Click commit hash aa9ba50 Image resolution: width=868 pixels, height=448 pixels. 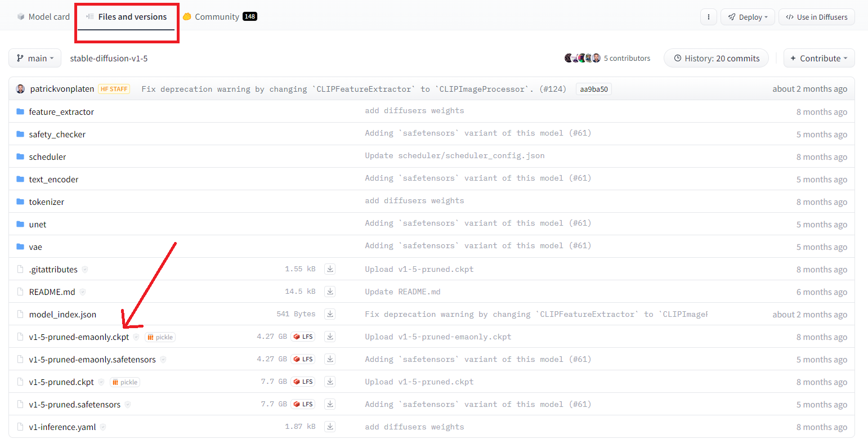point(594,89)
